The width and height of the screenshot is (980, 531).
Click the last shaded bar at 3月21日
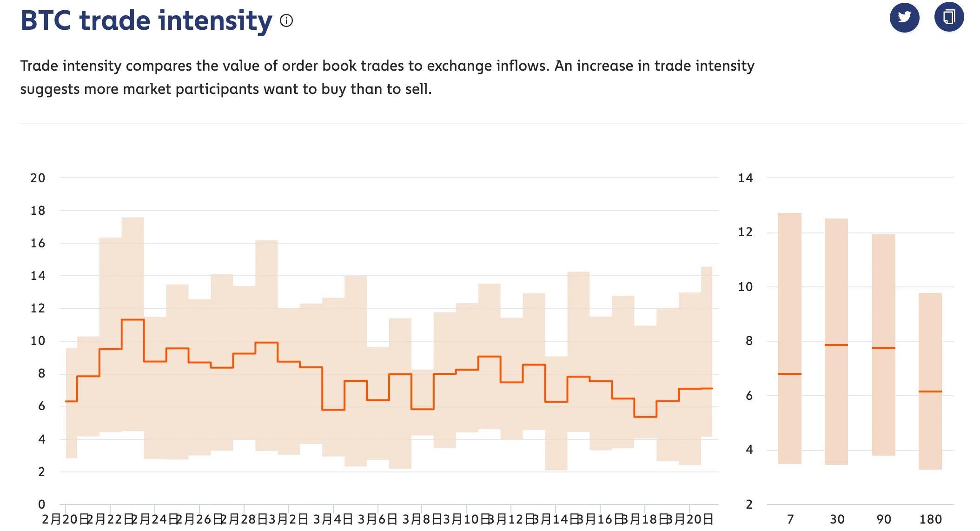coord(707,352)
